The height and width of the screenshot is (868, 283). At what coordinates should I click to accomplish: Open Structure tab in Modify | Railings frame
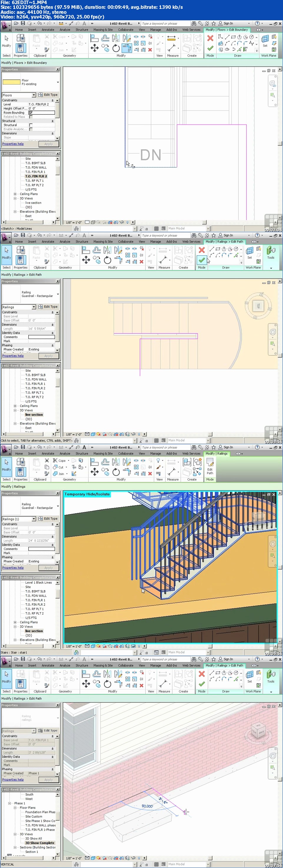point(81,454)
